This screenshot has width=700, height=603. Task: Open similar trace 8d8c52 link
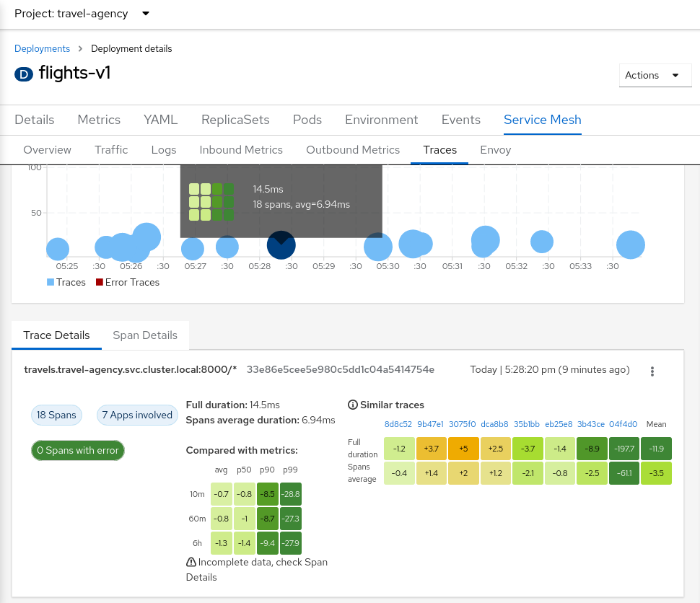click(398, 424)
